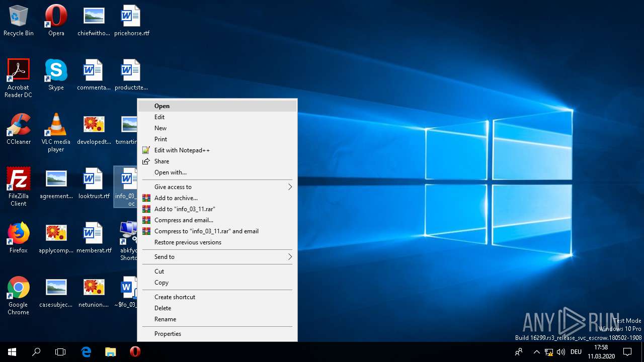Choose Add to "info_03_11.rar"
This screenshot has height=362, width=644.
tap(217, 209)
